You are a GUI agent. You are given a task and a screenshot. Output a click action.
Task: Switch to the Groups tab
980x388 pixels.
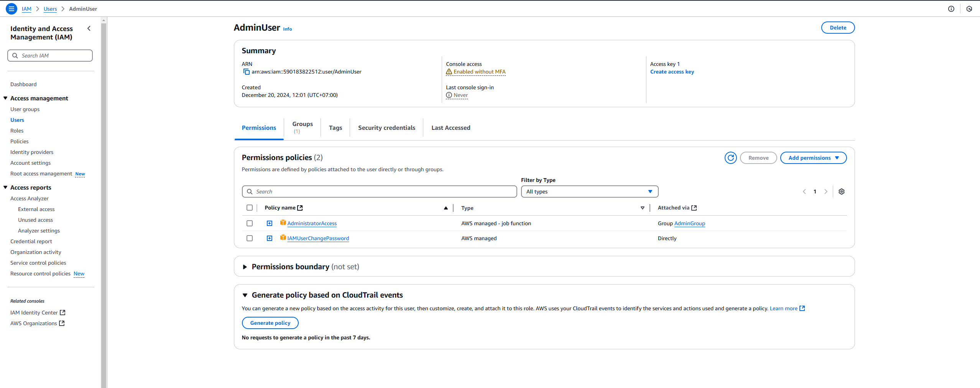(x=303, y=128)
